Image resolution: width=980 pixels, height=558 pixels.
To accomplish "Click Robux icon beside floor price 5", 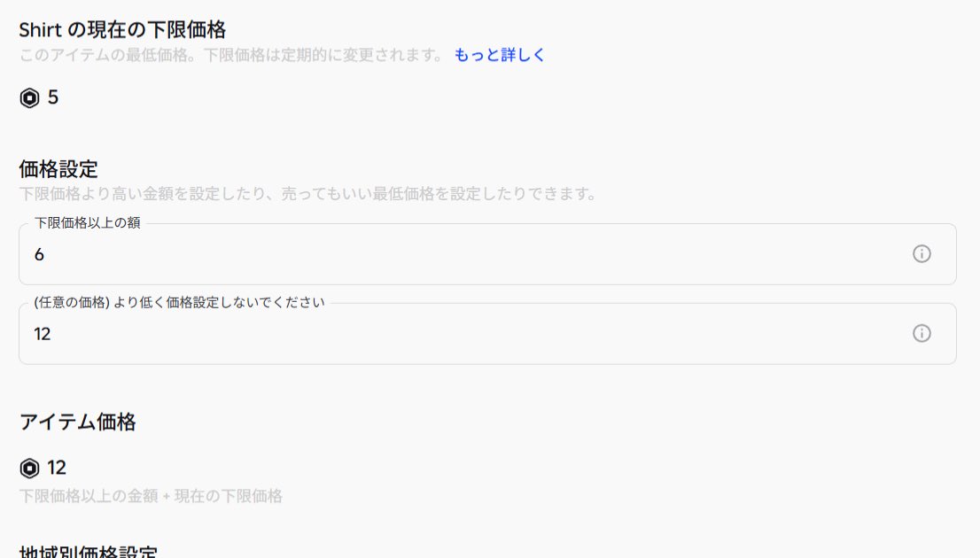I will [x=29, y=98].
